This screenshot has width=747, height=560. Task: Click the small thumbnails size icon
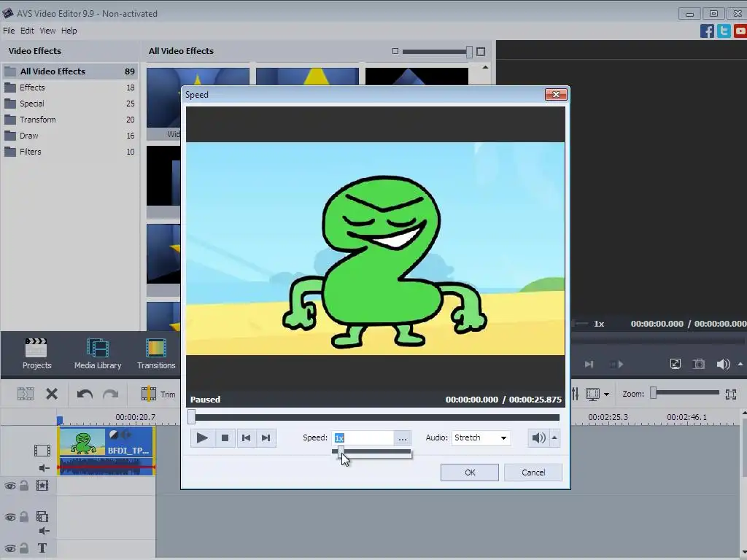click(395, 51)
